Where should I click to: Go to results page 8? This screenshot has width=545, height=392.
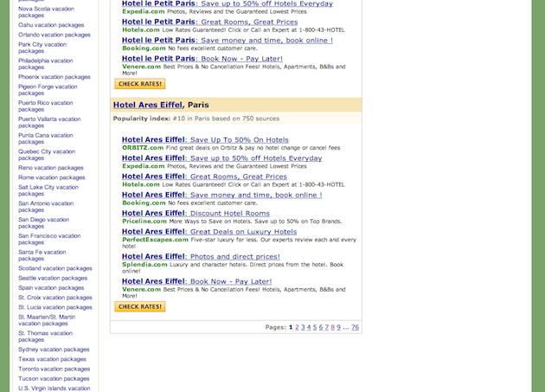333,327
